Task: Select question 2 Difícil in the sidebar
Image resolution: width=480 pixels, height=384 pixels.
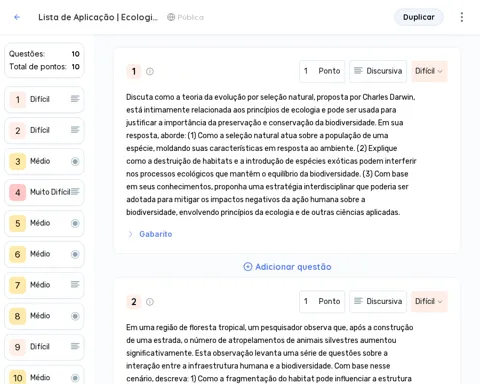Action: click(x=44, y=130)
